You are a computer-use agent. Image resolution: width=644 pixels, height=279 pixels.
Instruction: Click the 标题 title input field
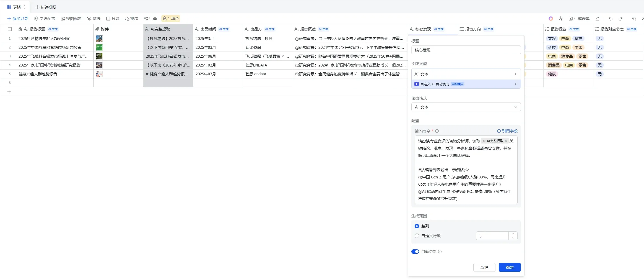[466, 50]
